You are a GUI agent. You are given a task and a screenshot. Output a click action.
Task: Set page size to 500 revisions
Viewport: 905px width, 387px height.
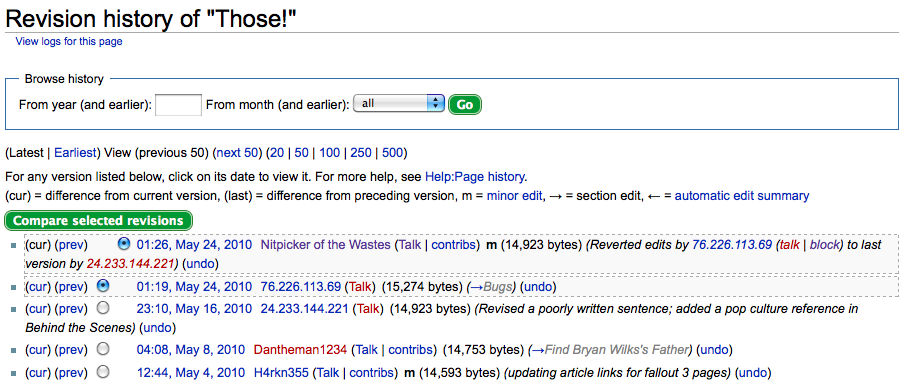(x=392, y=153)
